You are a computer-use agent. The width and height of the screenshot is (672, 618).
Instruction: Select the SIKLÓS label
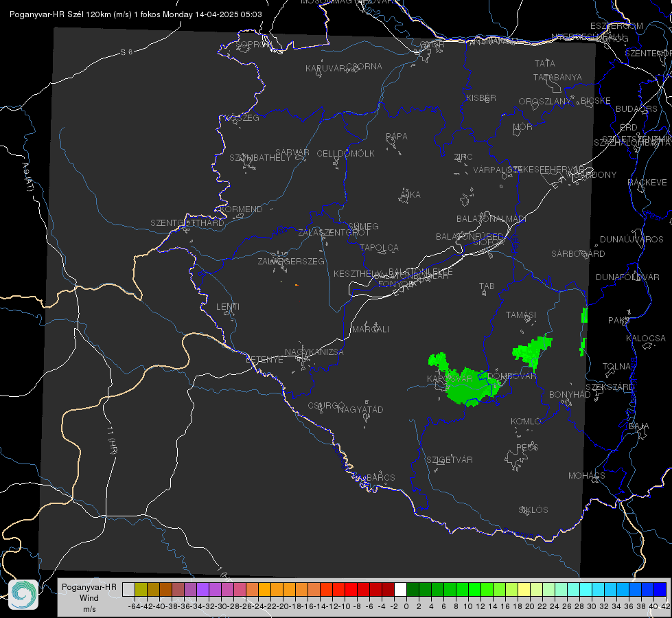(533, 510)
